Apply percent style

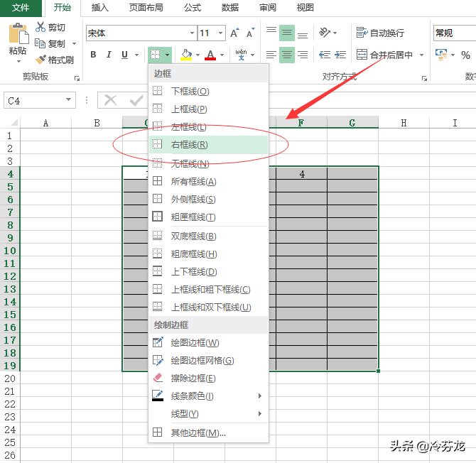tap(465, 55)
